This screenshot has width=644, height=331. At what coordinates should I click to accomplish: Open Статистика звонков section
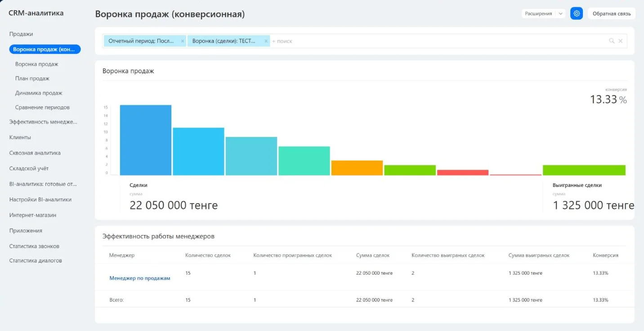34,246
